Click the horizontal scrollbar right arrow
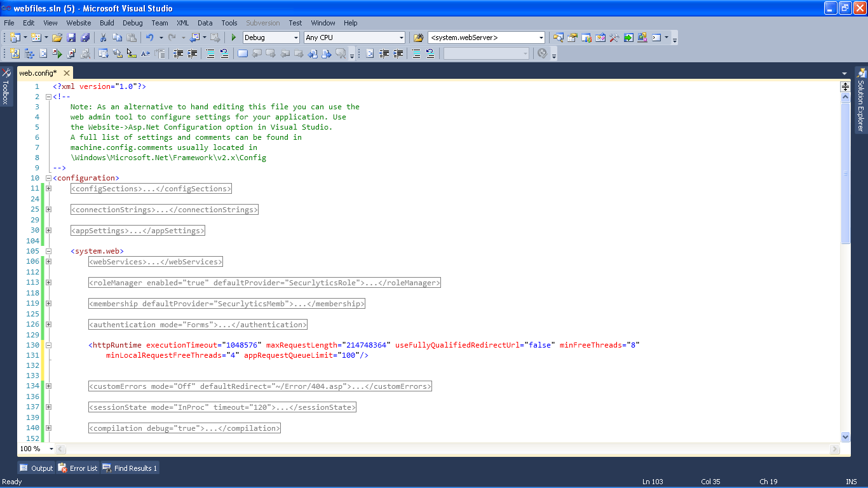The height and width of the screenshot is (488, 868). pyautogui.click(x=835, y=449)
